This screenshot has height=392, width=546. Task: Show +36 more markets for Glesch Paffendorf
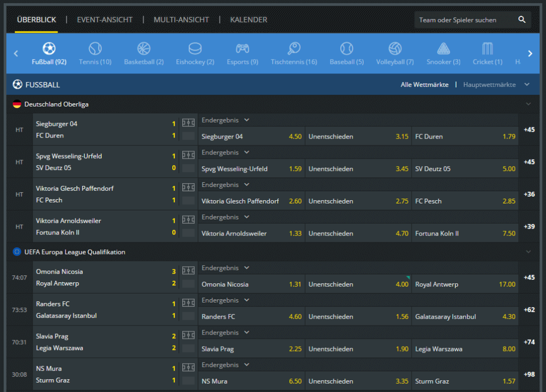coord(529,194)
